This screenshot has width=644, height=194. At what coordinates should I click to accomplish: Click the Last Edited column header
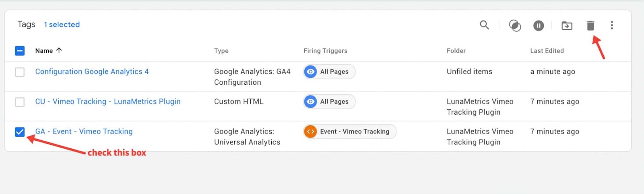click(x=547, y=51)
